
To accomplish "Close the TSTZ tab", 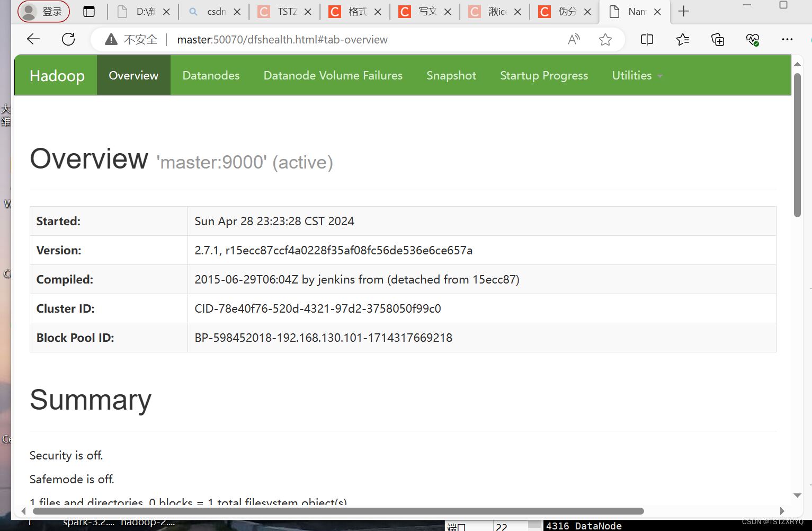I will pos(308,12).
